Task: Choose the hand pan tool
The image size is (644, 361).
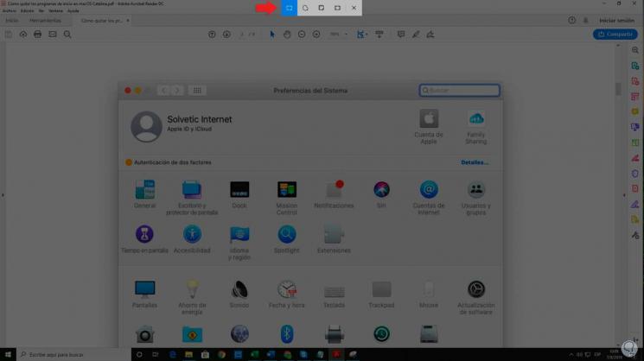Action: pyautogui.click(x=287, y=35)
